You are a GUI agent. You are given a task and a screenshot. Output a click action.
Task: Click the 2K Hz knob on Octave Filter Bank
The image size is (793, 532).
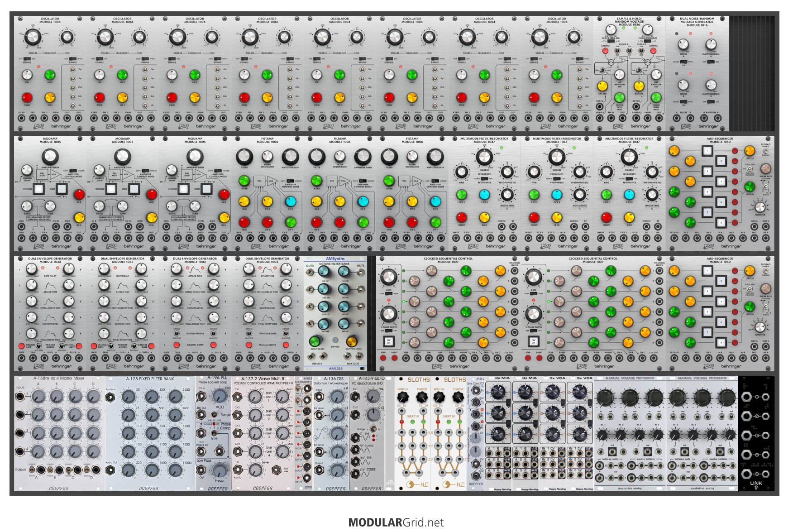[344, 289]
